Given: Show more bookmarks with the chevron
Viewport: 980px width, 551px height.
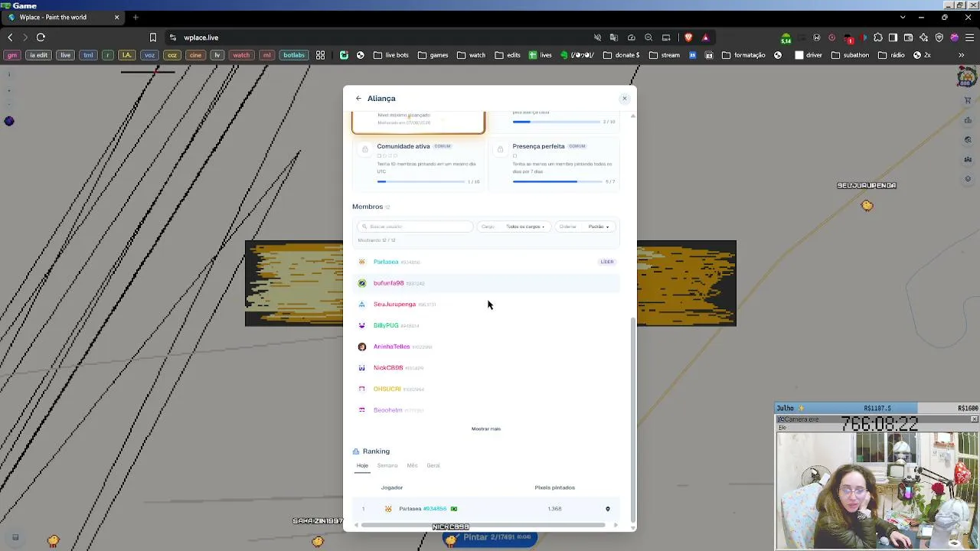Looking at the screenshot, I should click(x=962, y=55).
